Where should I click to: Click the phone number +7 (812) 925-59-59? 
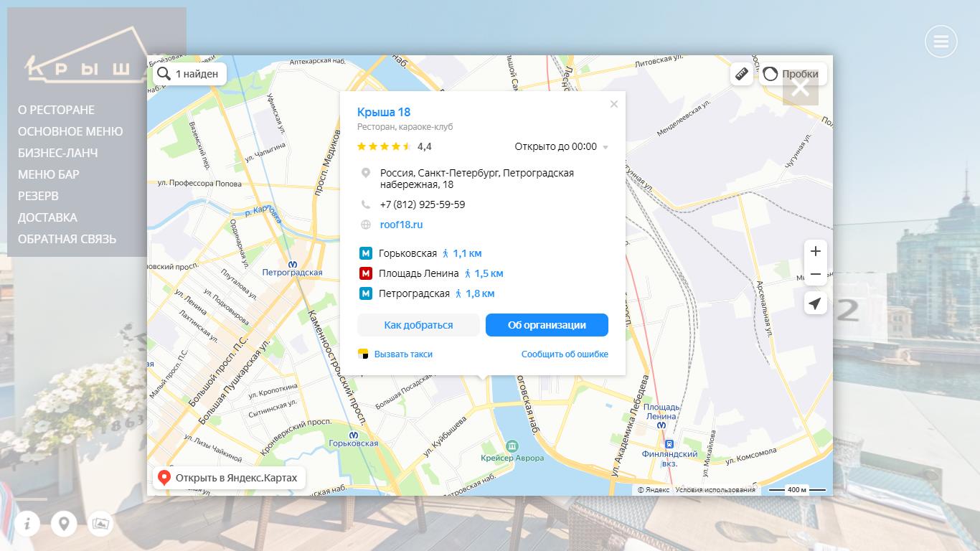coord(423,204)
